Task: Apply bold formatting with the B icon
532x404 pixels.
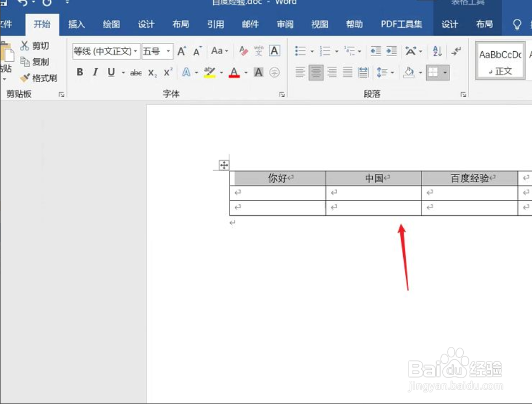Action: [x=80, y=72]
